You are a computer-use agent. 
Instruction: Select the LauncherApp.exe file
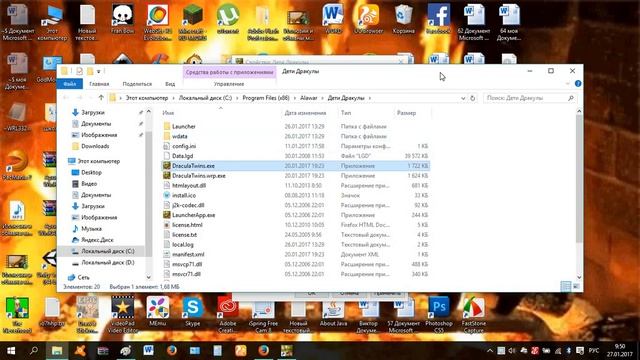coord(193,215)
